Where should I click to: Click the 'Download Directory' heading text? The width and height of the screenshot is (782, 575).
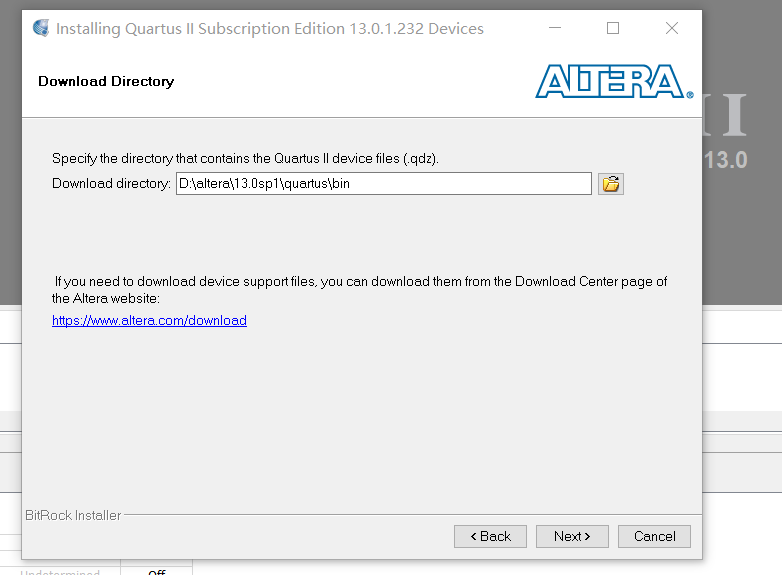[x=106, y=81]
